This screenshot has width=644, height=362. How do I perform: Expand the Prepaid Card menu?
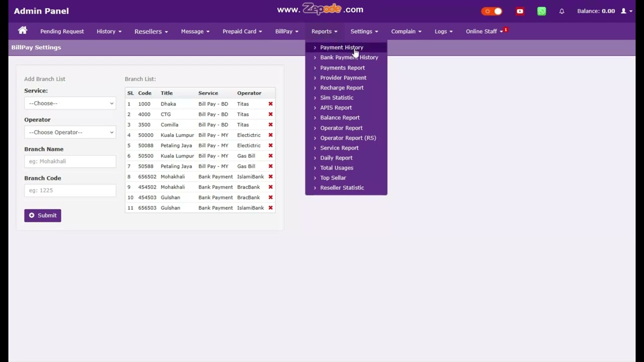(x=242, y=31)
